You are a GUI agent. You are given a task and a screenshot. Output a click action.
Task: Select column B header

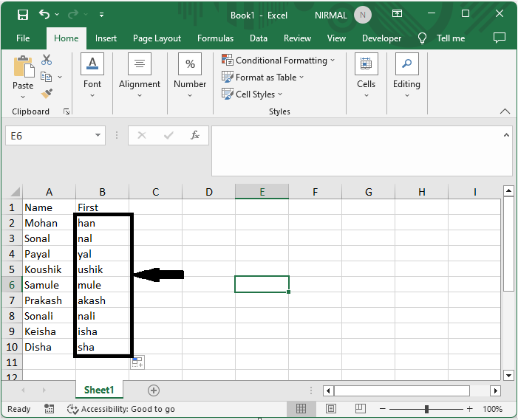click(x=102, y=192)
